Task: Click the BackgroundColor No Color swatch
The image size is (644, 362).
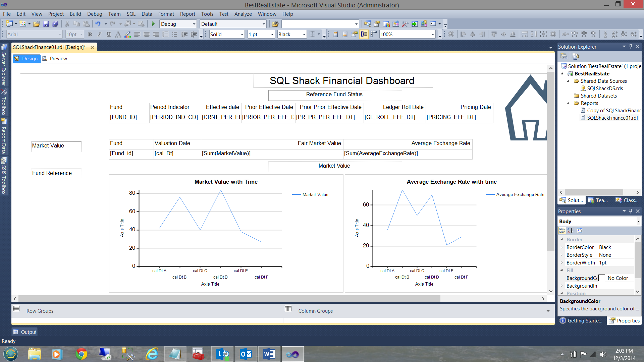Action: click(x=602, y=278)
